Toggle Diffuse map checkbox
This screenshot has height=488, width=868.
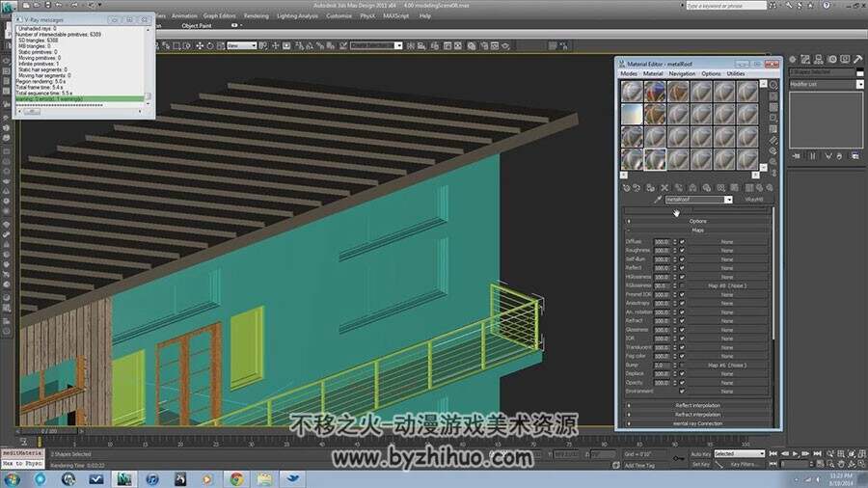682,242
